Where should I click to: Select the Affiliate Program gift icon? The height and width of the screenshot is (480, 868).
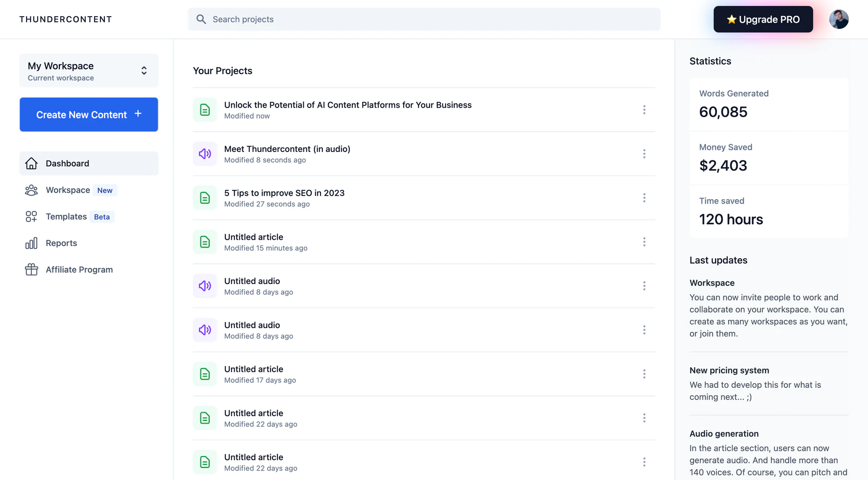pyautogui.click(x=31, y=269)
